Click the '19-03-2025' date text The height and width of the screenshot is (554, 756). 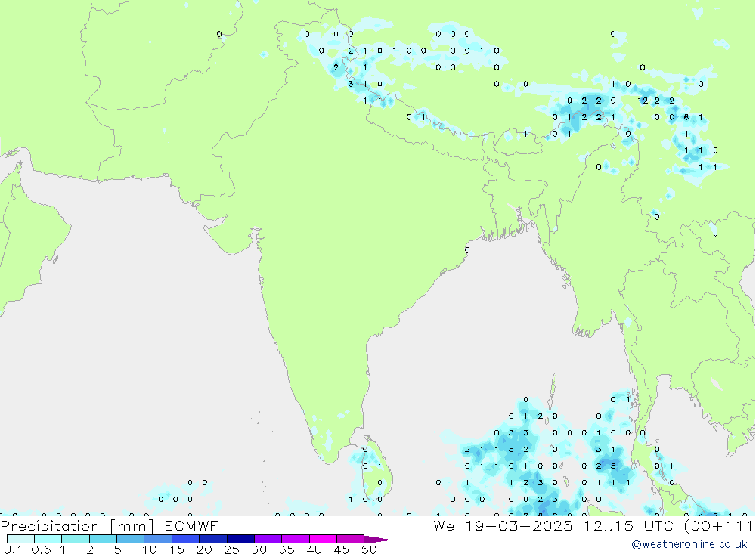(519, 525)
